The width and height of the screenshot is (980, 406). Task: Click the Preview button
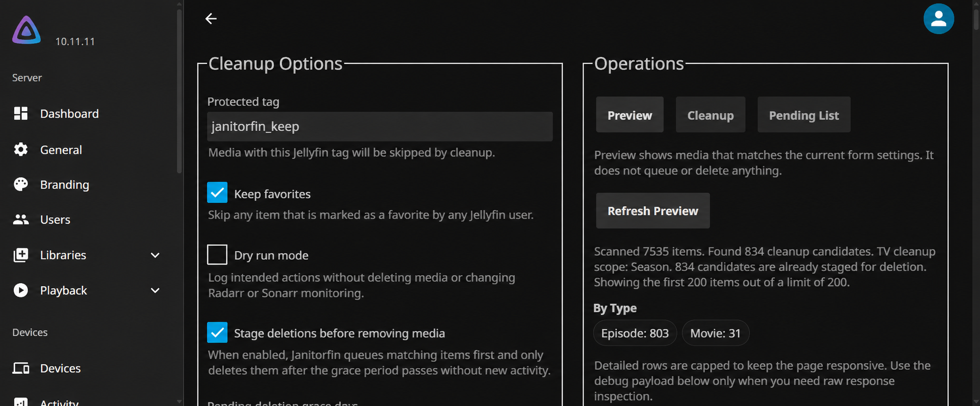coord(630,115)
